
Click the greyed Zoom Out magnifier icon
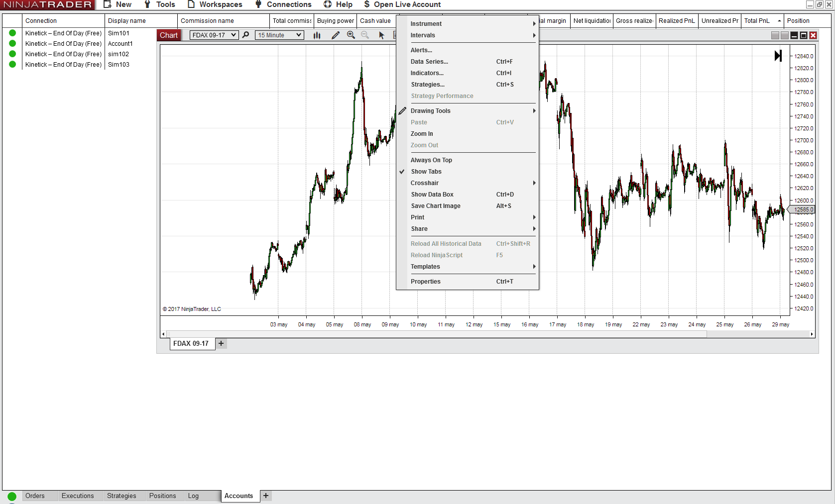tap(365, 35)
